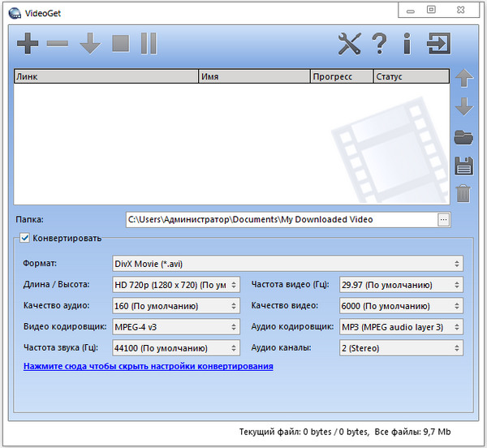Move item up with side arrow icon
This screenshot has height=448, width=487.
click(463, 79)
